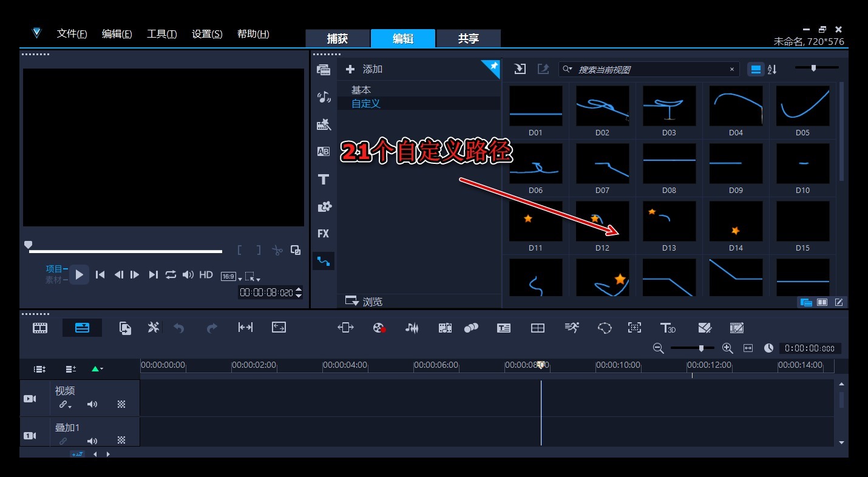
Task: Open the split screen template grid icon
Action: coord(538,328)
